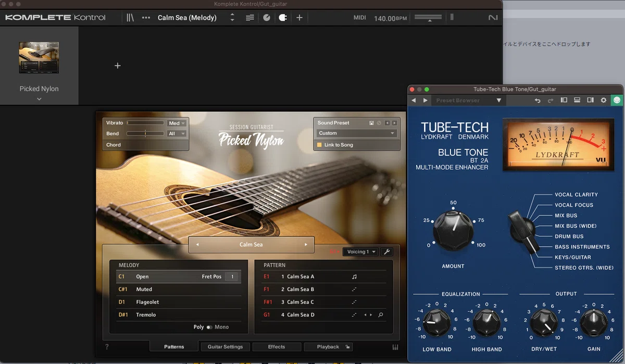This screenshot has width=625, height=364.
Task: Step through presets with Calm Sea up/down arrows
Action: coord(232,18)
